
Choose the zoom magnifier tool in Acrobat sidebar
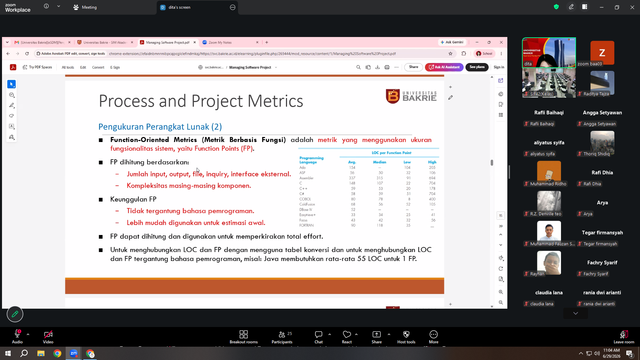coord(11,95)
